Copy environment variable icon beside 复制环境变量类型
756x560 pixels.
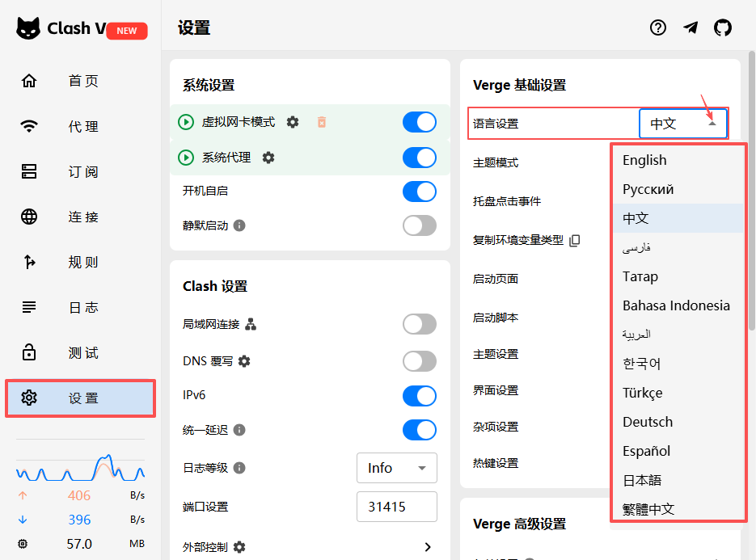(x=574, y=240)
